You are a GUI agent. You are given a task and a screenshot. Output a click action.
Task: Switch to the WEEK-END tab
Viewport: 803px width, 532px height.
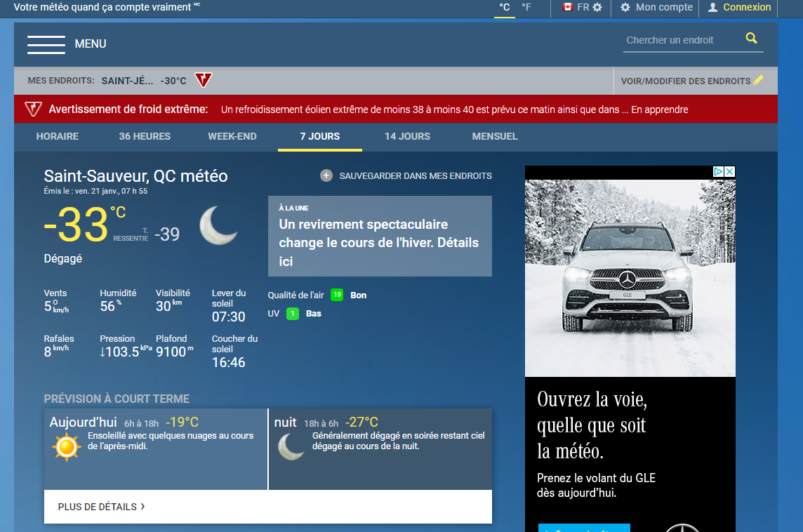pos(232,136)
